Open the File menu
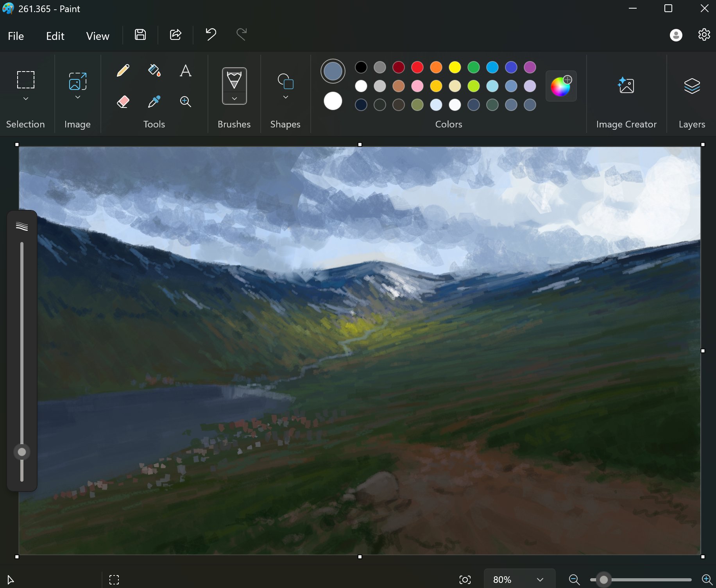 [16, 36]
